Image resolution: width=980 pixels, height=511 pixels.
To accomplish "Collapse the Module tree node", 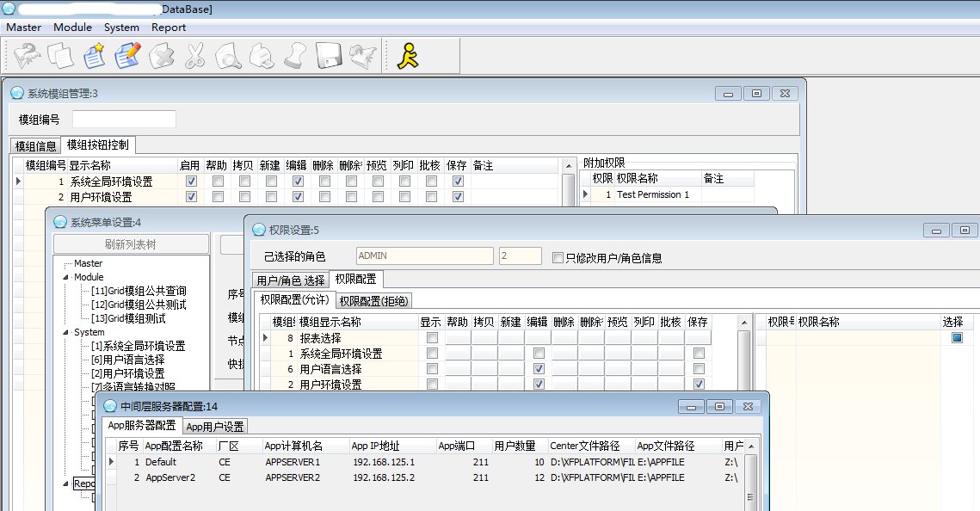I will click(66, 277).
